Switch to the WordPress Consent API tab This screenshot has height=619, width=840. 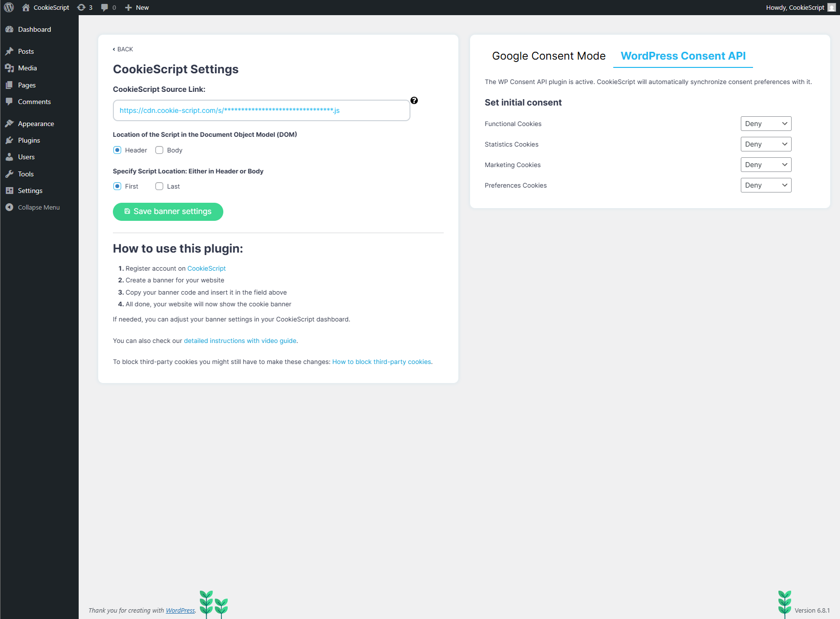tap(683, 56)
